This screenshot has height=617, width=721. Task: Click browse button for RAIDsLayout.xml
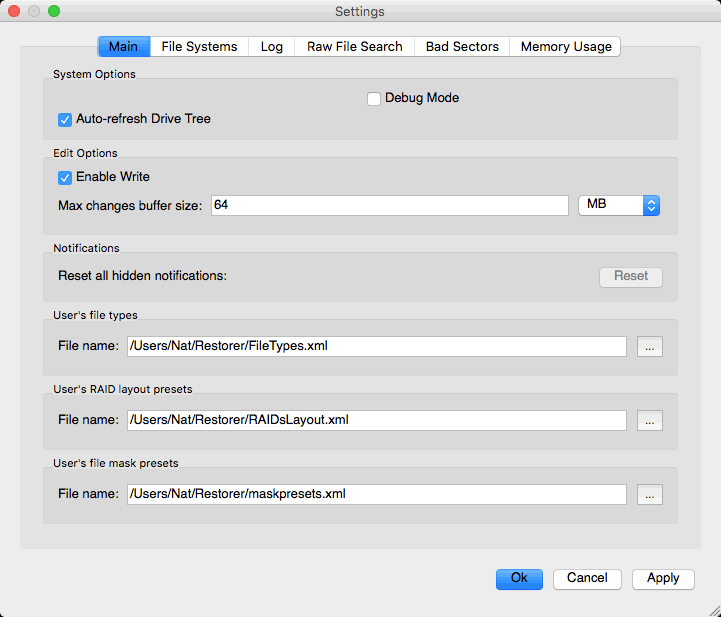tap(649, 421)
